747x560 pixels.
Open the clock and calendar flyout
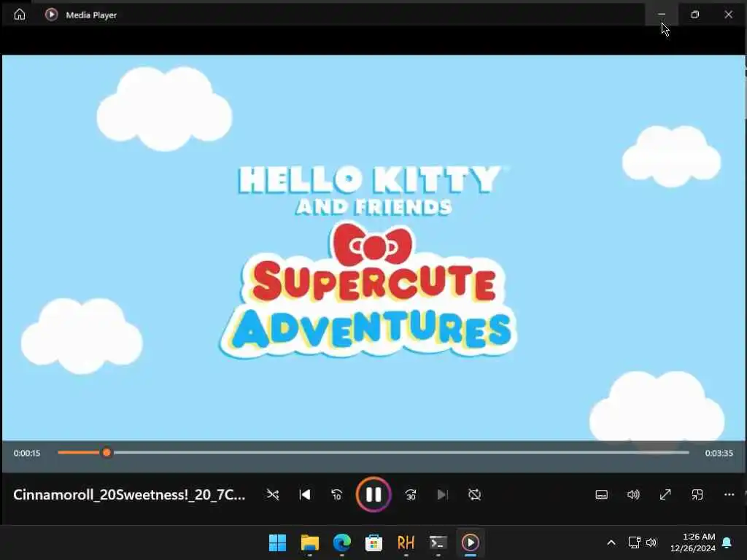click(693, 542)
